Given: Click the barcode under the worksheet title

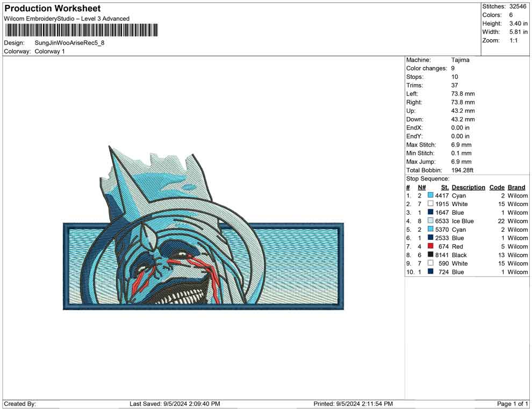Looking at the screenshot, I should pos(82,30).
